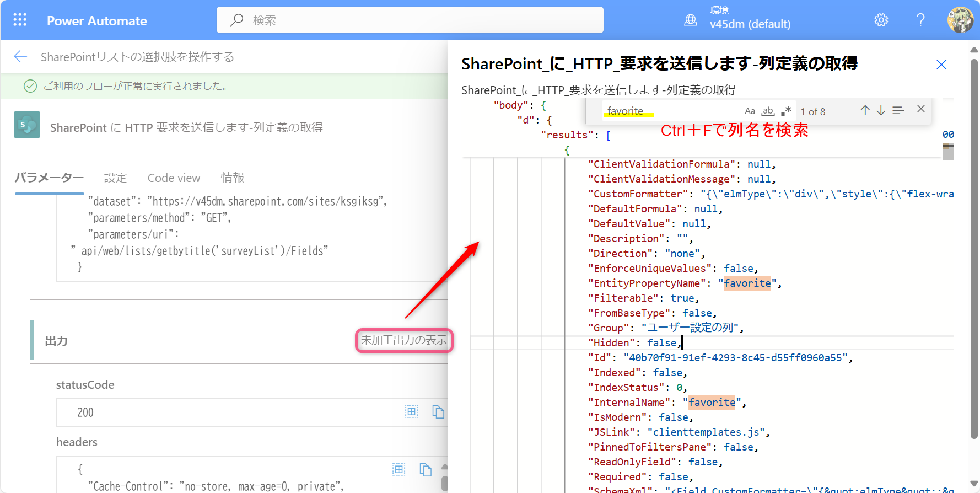Toggle Match Whole Word in find box
The width and height of the screenshot is (980, 493).
pos(768,111)
